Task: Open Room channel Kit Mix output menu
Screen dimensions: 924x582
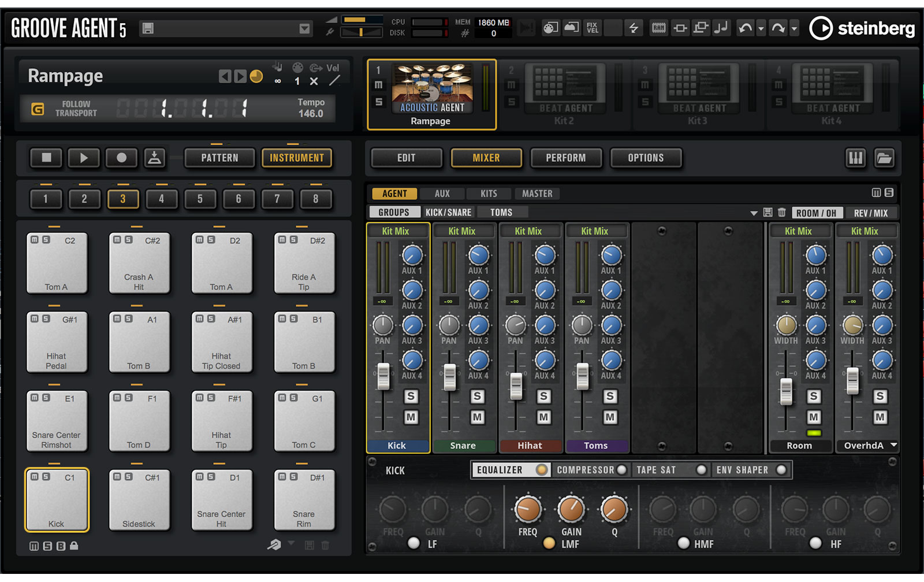Action: click(x=800, y=231)
